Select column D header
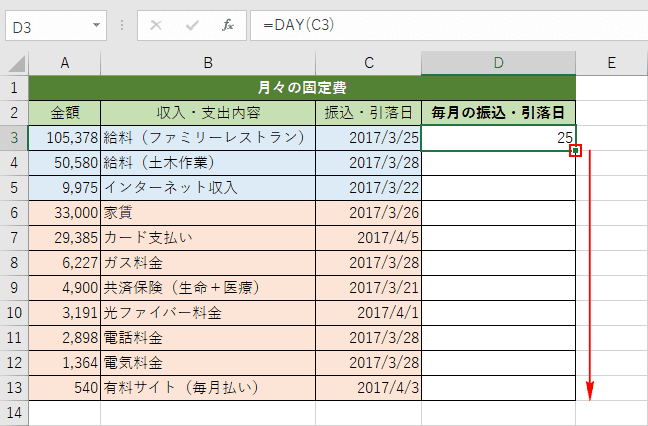The width and height of the screenshot is (648, 426). coord(498,63)
